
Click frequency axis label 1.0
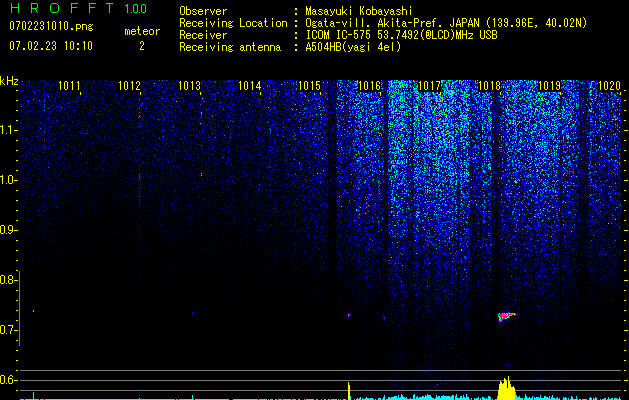8,180
